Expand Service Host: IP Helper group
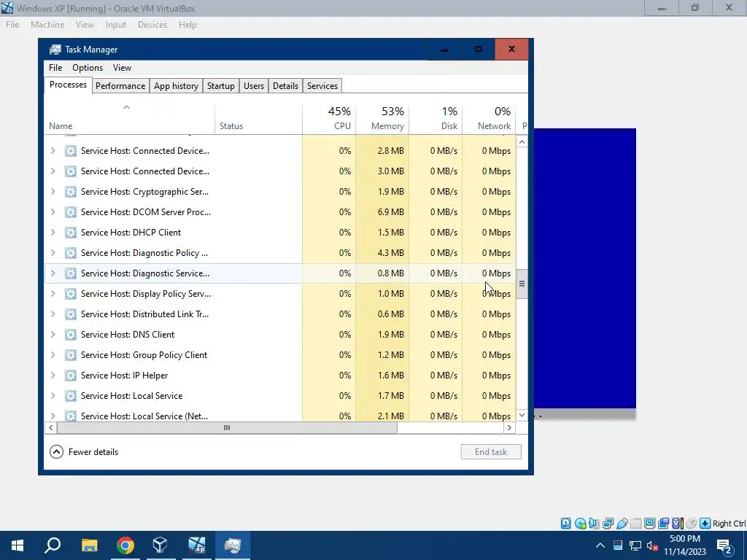The width and height of the screenshot is (747, 560). (x=53, y=376)
